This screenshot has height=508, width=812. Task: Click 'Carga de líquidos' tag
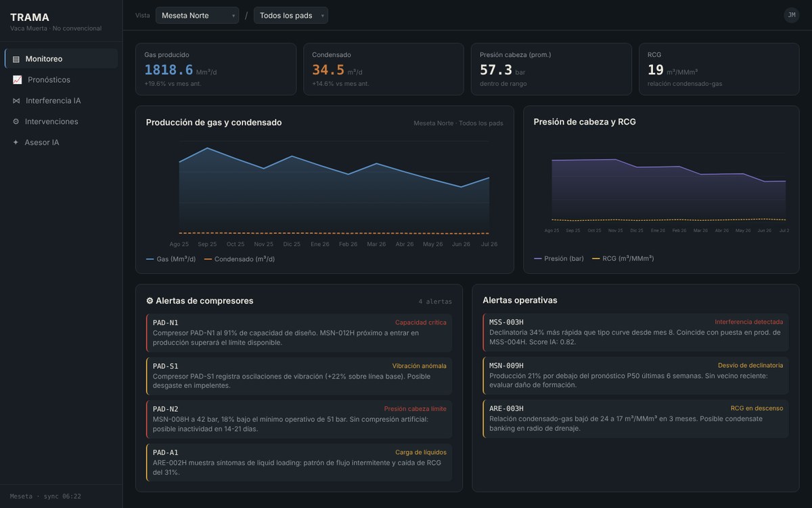pyautogui.click(x=421, y=452)
